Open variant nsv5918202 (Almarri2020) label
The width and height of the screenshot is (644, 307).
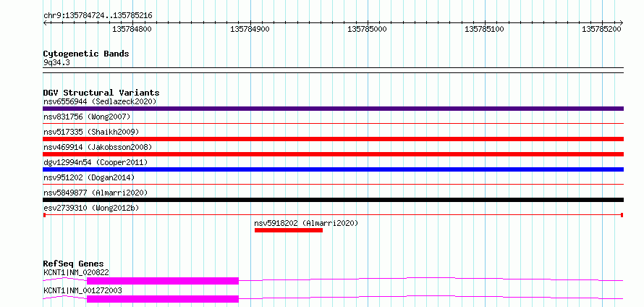(306, 223)
